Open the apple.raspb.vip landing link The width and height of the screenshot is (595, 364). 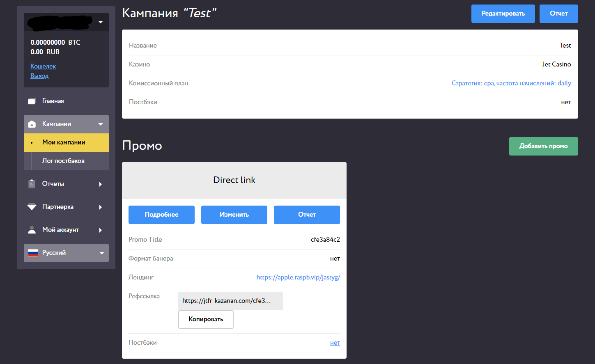point(298,277)
